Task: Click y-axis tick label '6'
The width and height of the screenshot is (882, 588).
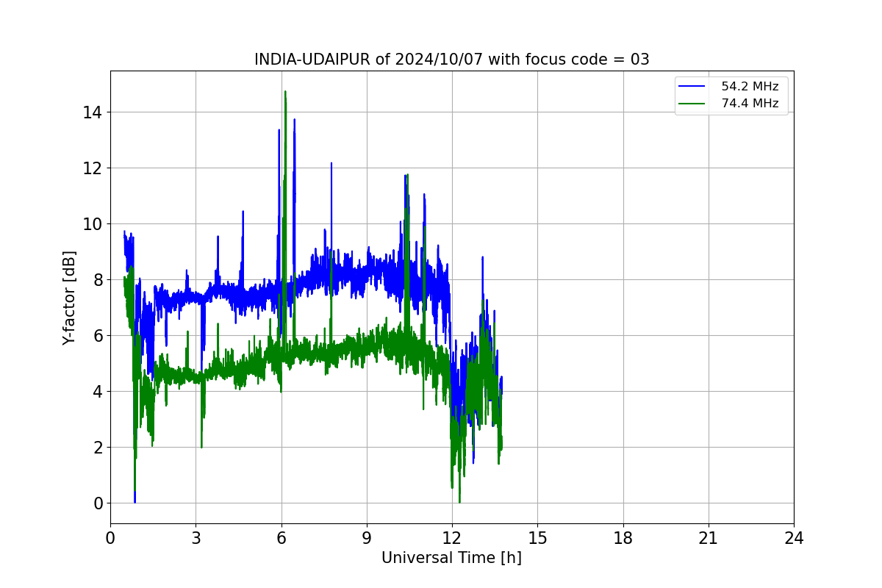Action: (x=98, y=336)
